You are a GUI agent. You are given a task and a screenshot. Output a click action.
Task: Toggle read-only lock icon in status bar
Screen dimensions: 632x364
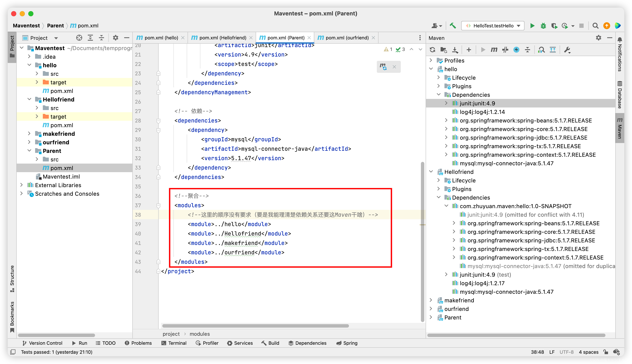pyautogui.click(x=605, y=352)
